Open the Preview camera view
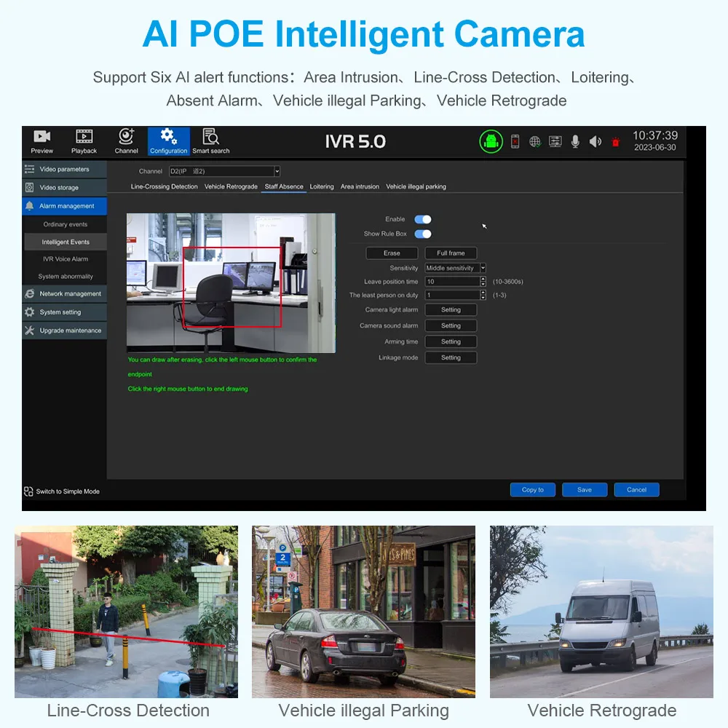 pos(42,141)
